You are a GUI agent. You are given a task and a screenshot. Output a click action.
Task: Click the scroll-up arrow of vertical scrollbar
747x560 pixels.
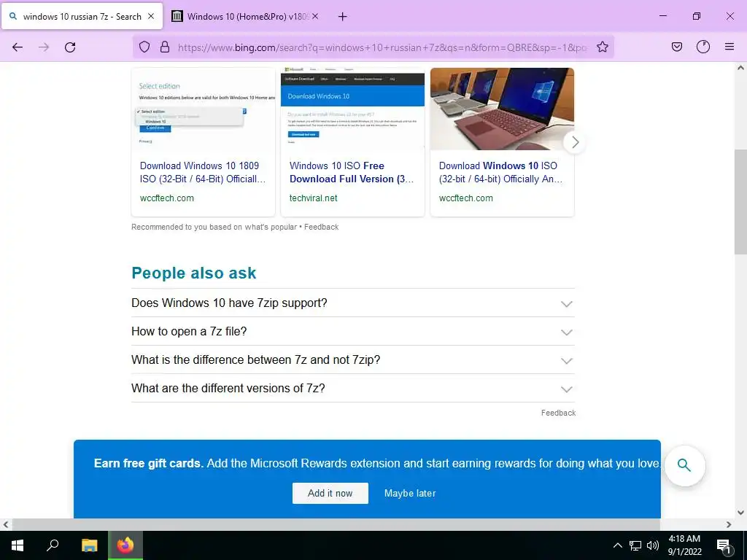(740, 68)
